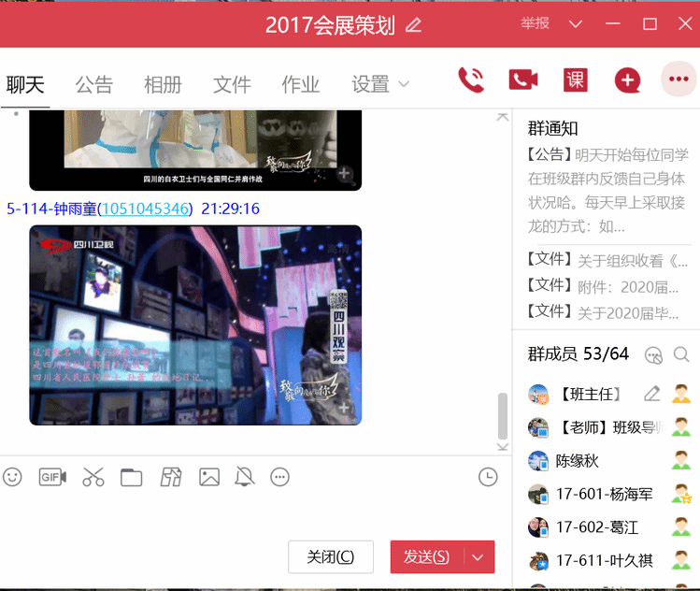Image resolution: width=700 pixels, height=591 pixels.
Task: Click the QQ number 1051045346 link
Action: 144,209
